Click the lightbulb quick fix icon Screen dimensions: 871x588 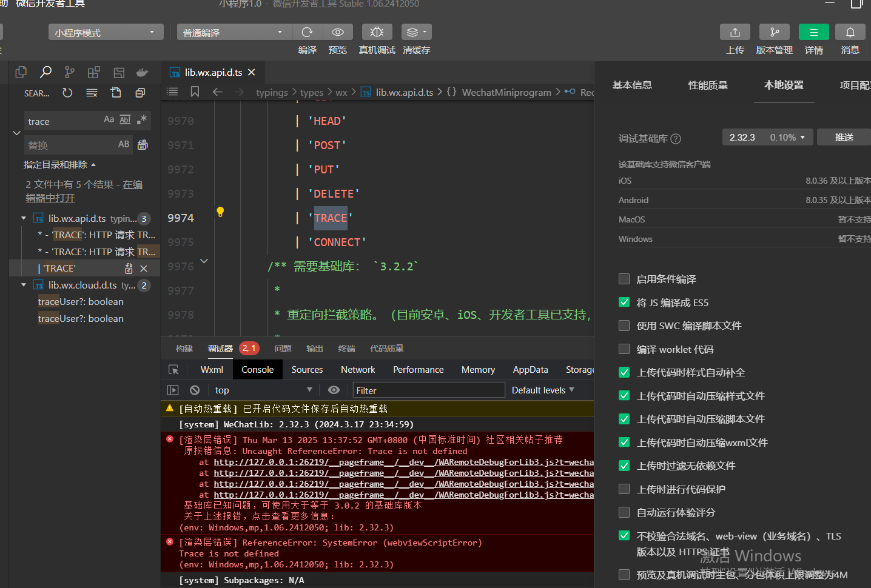[x=220, y=212]
